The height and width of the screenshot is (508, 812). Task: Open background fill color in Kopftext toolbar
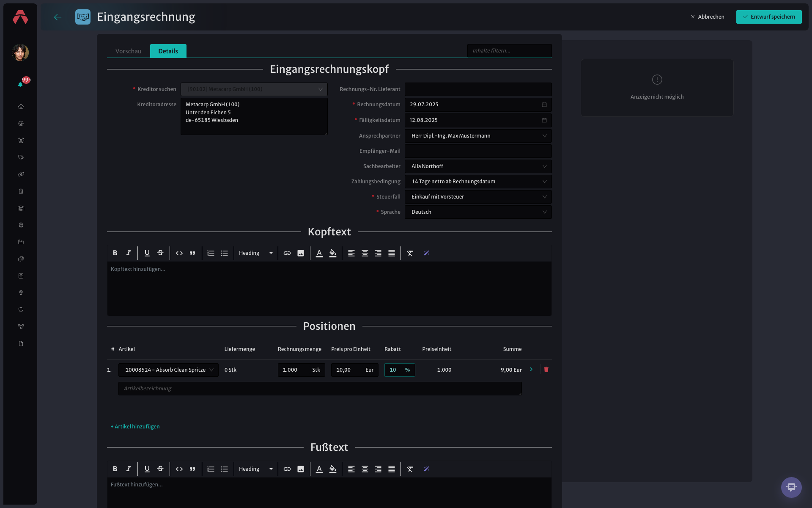point(333,253)
